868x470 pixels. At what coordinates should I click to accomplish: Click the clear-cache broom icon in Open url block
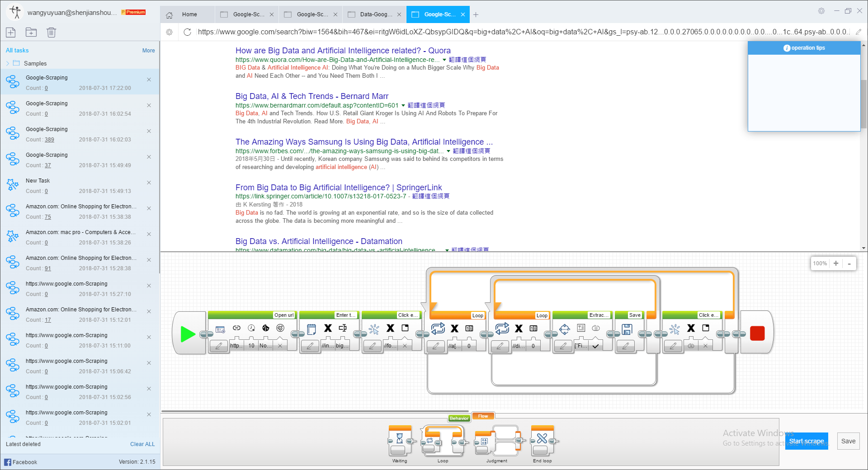[280, 328]
